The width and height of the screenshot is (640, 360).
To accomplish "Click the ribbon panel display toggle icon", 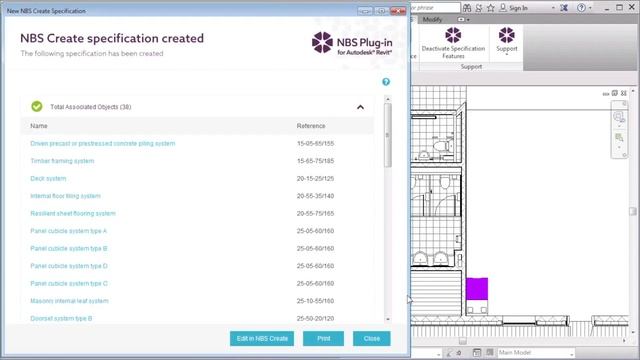I will tap(461, 20).
